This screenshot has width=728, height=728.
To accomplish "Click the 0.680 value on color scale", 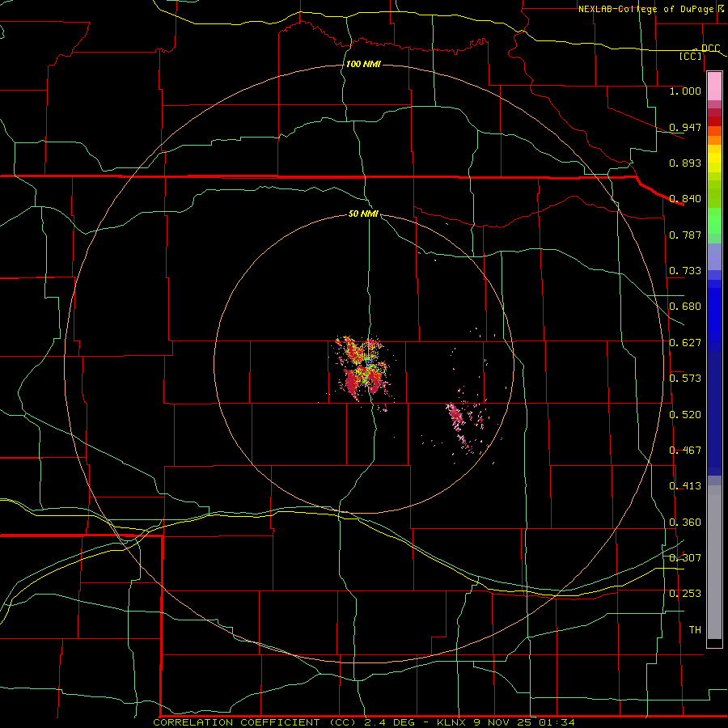I will pyautogui.click(x=685, y=306).
